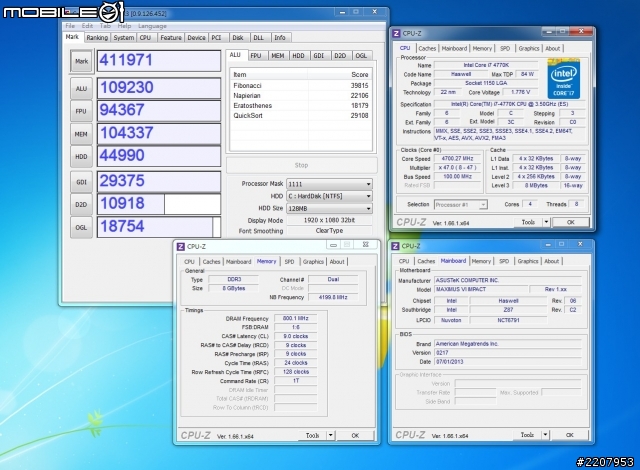Open the Language menu
Screen dimensions: 640x470
pyautogui.click(x=152, y=26)
